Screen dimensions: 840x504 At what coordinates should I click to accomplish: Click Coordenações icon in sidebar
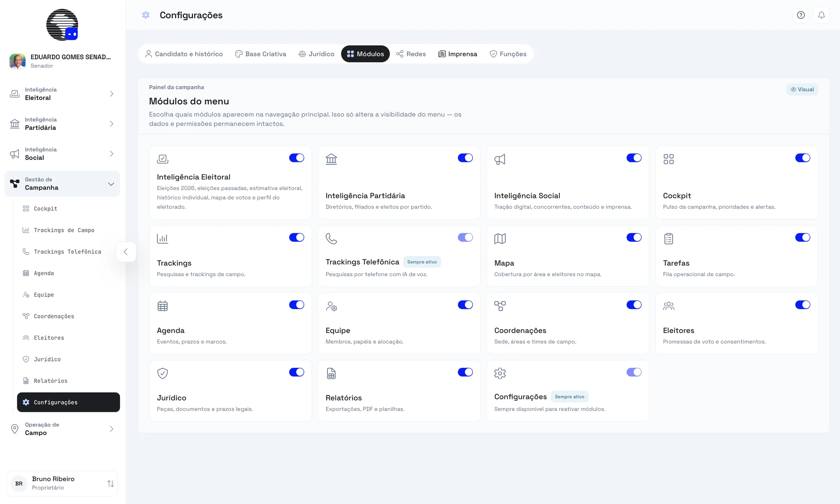click(26, 316)
